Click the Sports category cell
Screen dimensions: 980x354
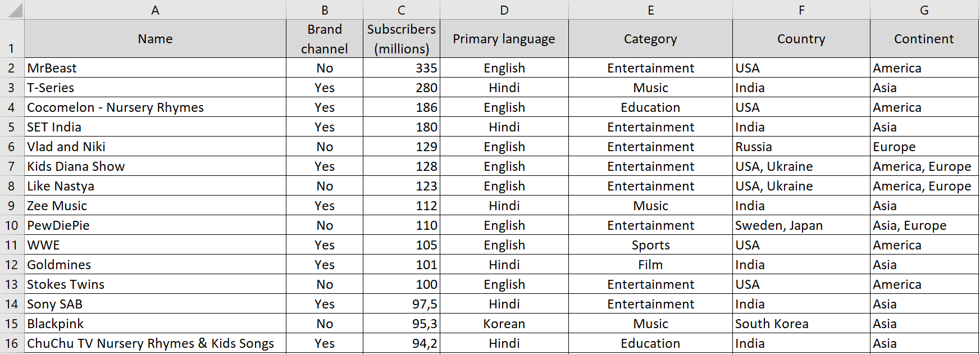point(650,245)
